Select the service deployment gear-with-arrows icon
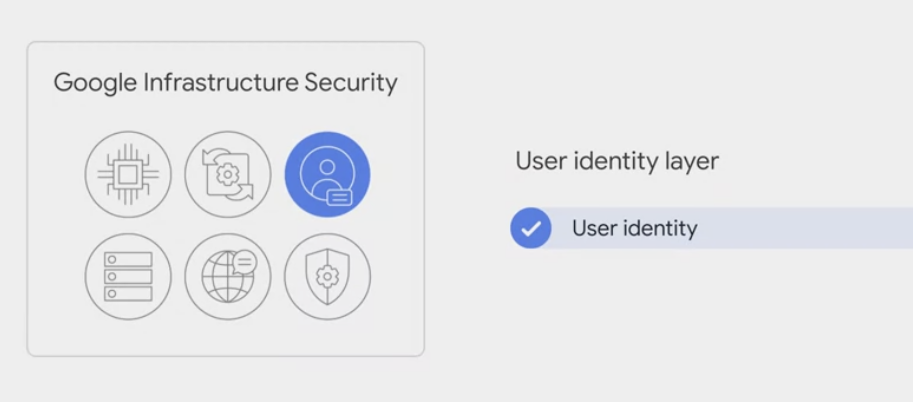The image size is (913, 402). click(x=228, y=175)
